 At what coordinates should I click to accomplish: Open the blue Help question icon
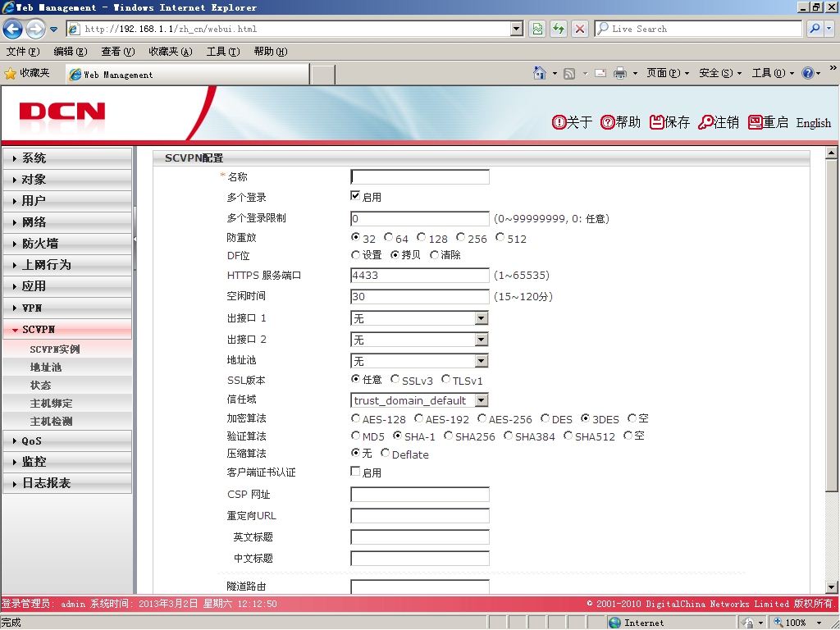(808, 73)
